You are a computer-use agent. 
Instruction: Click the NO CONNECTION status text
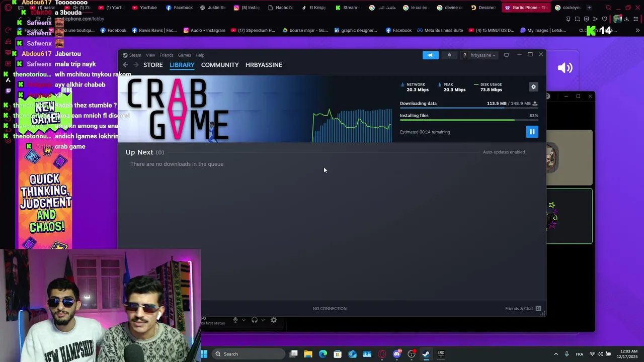coord(330,309)
